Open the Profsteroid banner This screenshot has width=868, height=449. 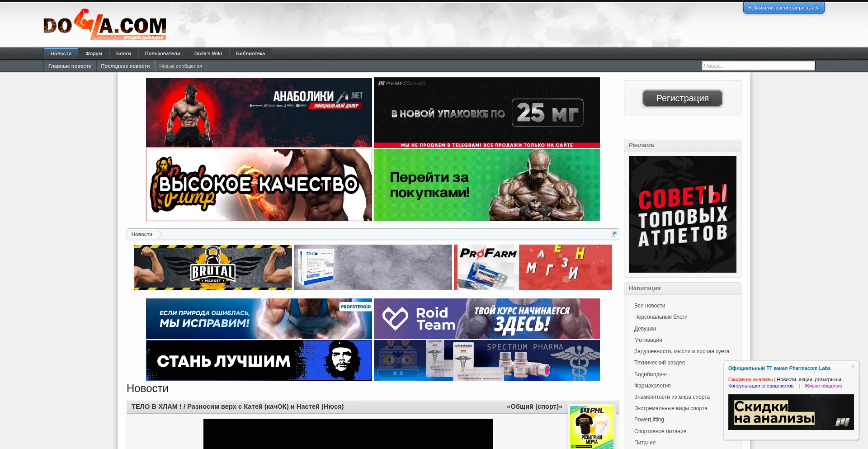pos(259,319)
